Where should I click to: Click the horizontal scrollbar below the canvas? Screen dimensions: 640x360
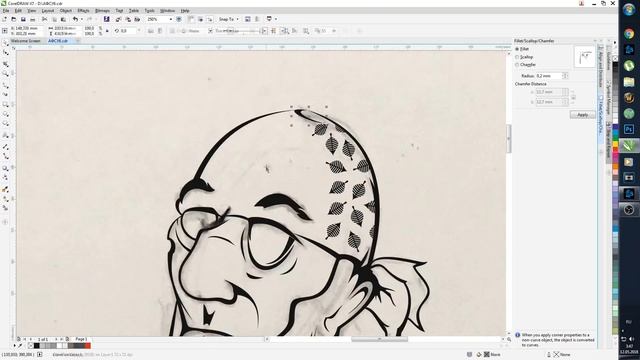(x=380, y=339)
